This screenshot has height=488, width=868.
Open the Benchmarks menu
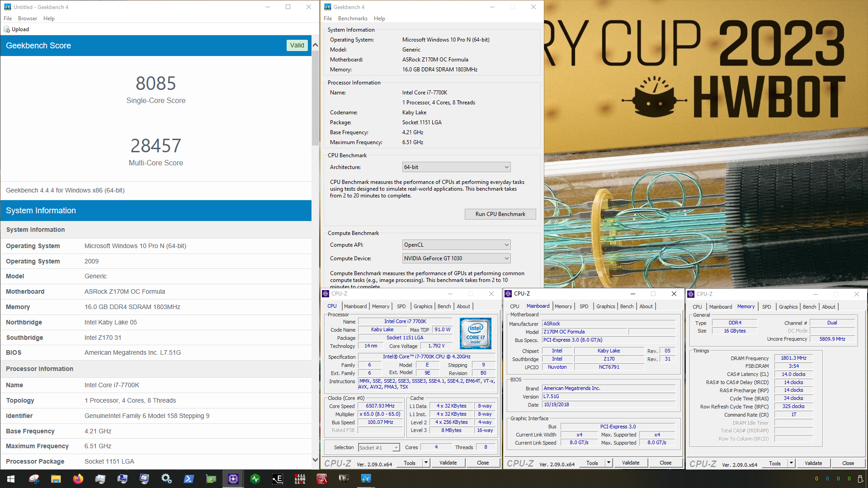tap(353, 19)
